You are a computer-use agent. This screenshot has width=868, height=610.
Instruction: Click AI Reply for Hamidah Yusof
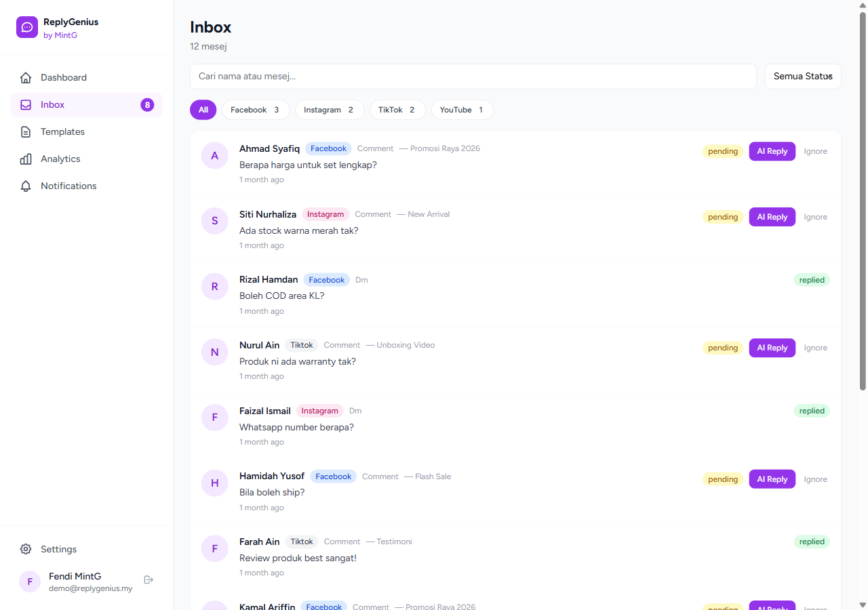(x=772, y=479)
